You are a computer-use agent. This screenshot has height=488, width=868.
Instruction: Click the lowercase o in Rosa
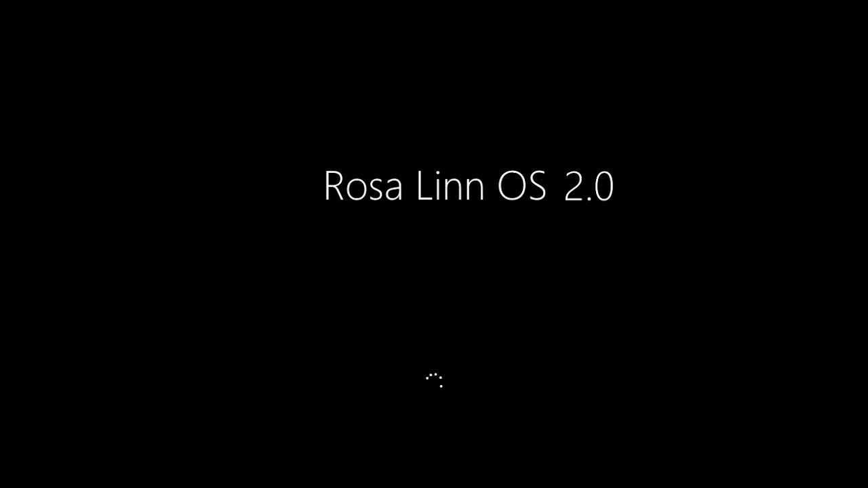[x=356, y=190]
